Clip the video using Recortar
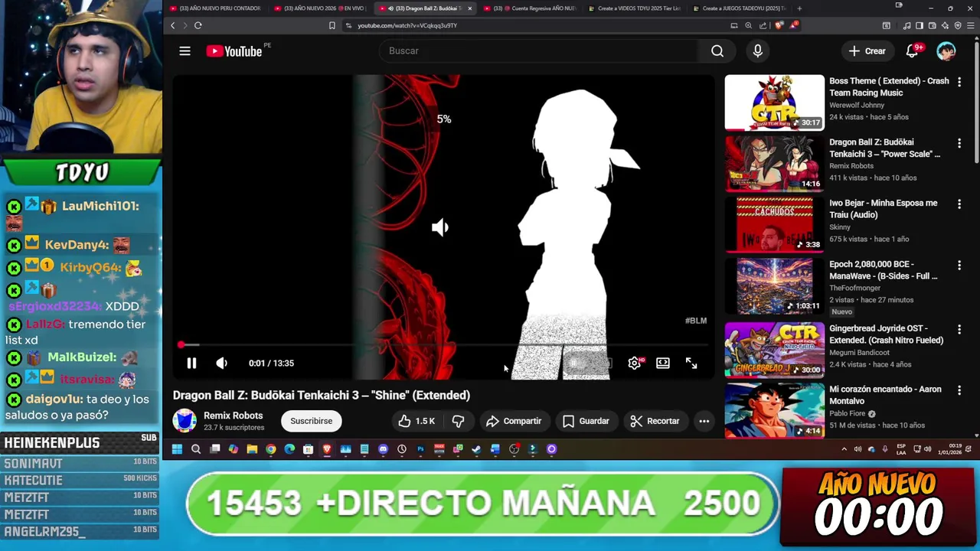The width and height of the screenshot is (980, 551). [x=655, y=421]
